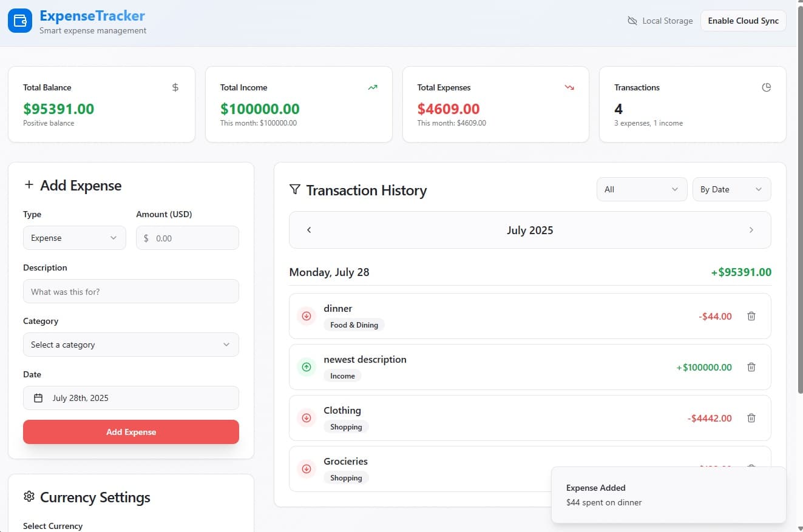Click the calendar icon in the Date field

tap(39, 397)
